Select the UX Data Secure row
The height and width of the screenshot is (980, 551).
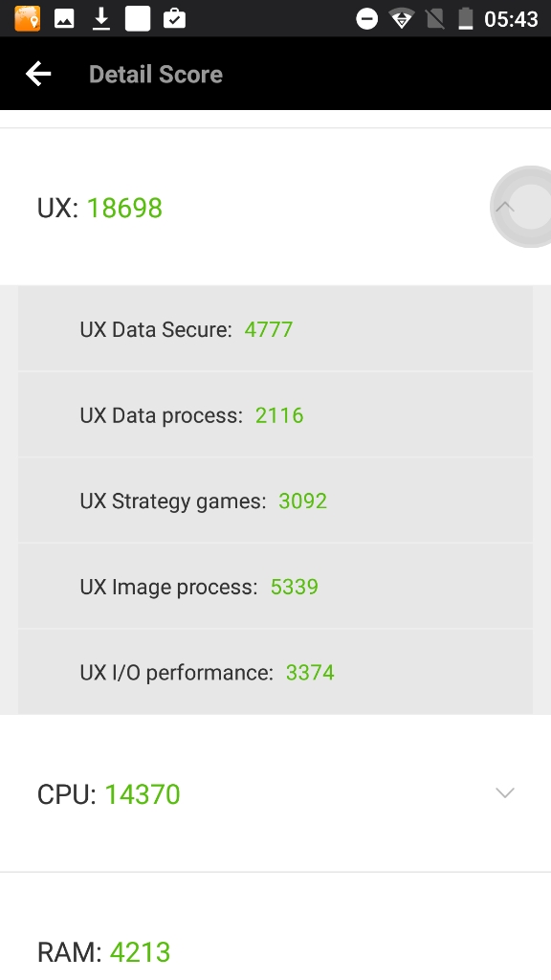coord(275,329)
